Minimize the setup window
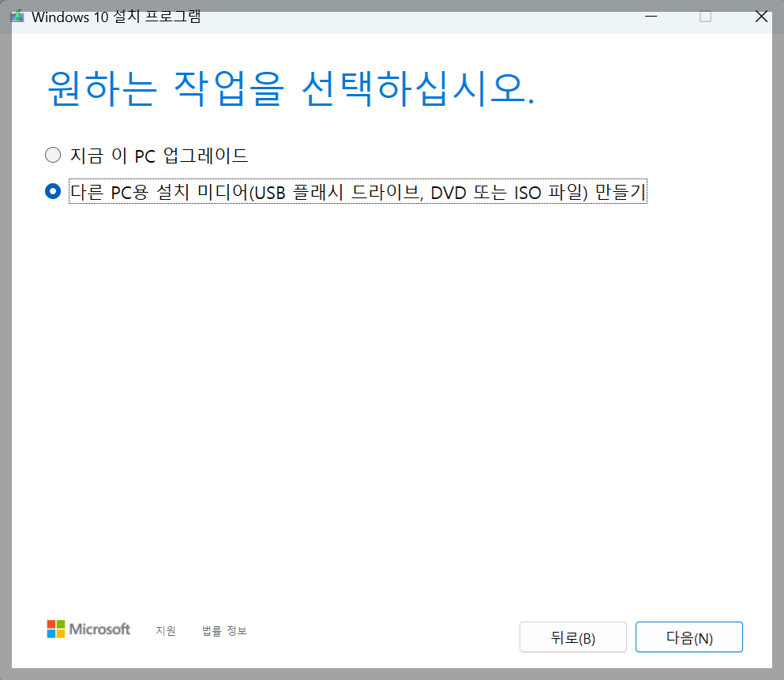 [x=651, y=17]
